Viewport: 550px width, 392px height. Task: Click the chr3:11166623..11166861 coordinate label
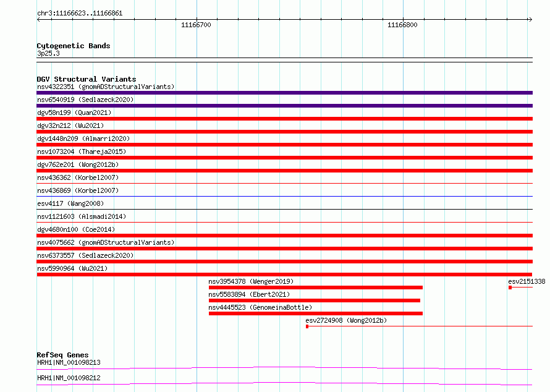pos(80,14)
